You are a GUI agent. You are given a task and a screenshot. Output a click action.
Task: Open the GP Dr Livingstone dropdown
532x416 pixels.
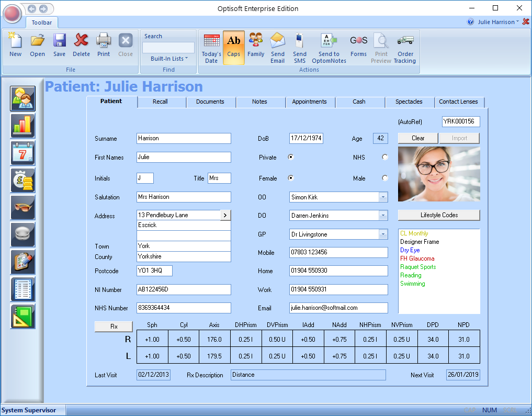pos(383,234)
